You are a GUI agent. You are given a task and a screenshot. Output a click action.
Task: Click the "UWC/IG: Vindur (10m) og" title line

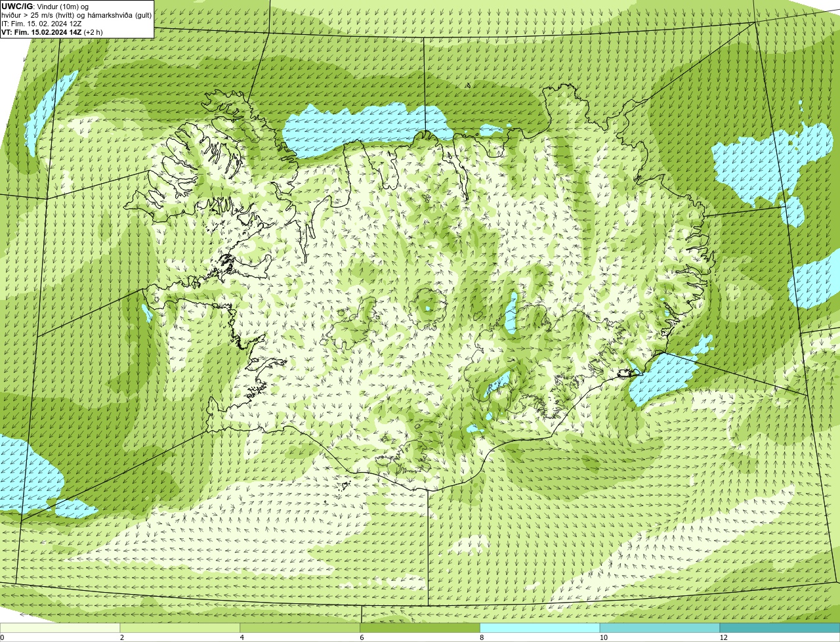[x=45, y=6]
